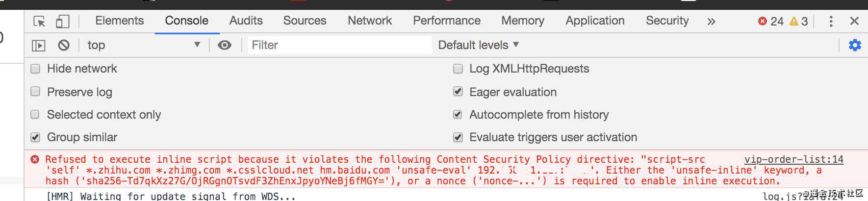Open the vip-order-list:14 source link

pos(794,159)
